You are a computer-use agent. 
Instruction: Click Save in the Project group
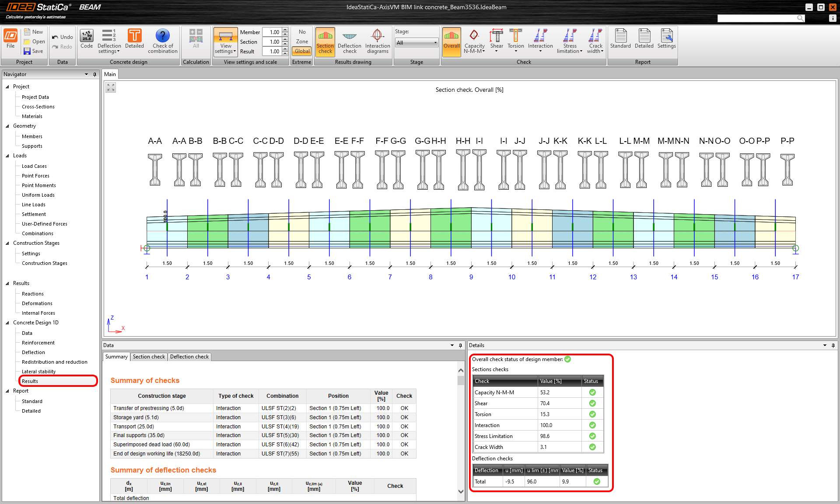click(x=33, y=51)
